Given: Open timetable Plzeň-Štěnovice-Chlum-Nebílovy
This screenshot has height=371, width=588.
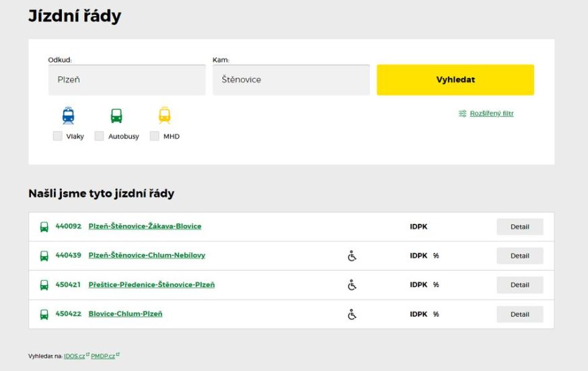Looking at the screenshot, I should (x=147, y=255).
